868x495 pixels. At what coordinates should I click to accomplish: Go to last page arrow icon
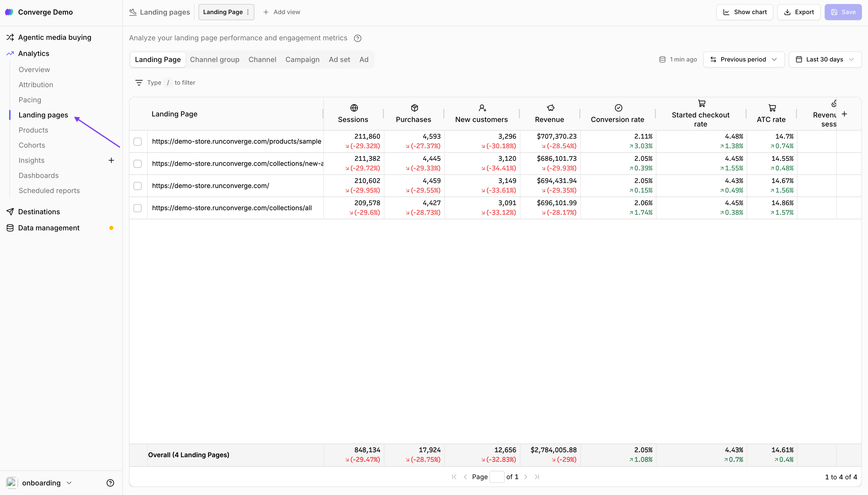[537, 477]
